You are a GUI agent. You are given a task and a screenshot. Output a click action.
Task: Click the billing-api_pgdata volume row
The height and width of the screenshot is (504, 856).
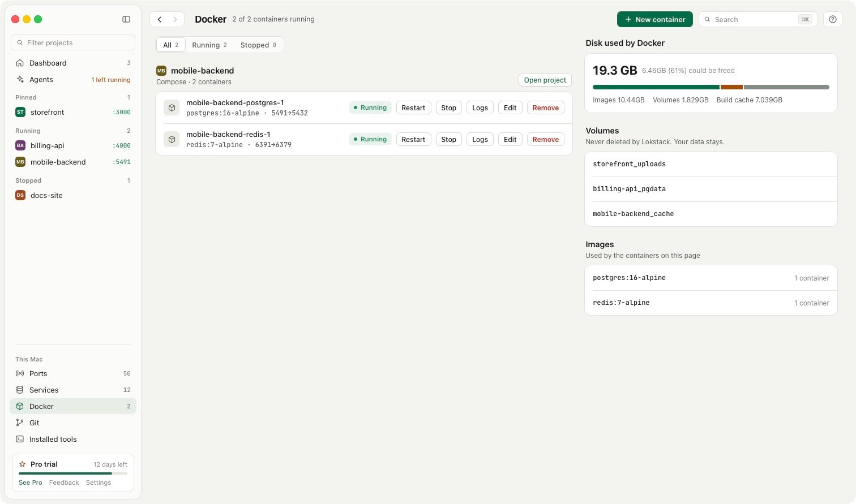(711, 189)
